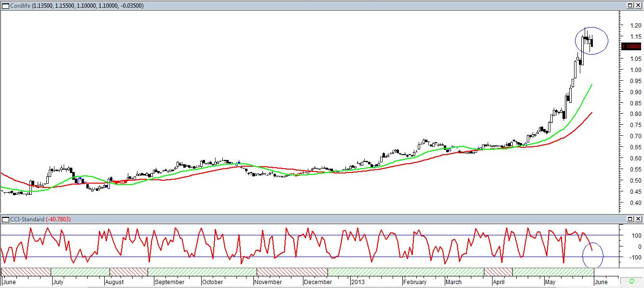The image size is (644, 288).
Task: Click the highlighted 1.1000 current price tag
Action: tap(631, 47)
